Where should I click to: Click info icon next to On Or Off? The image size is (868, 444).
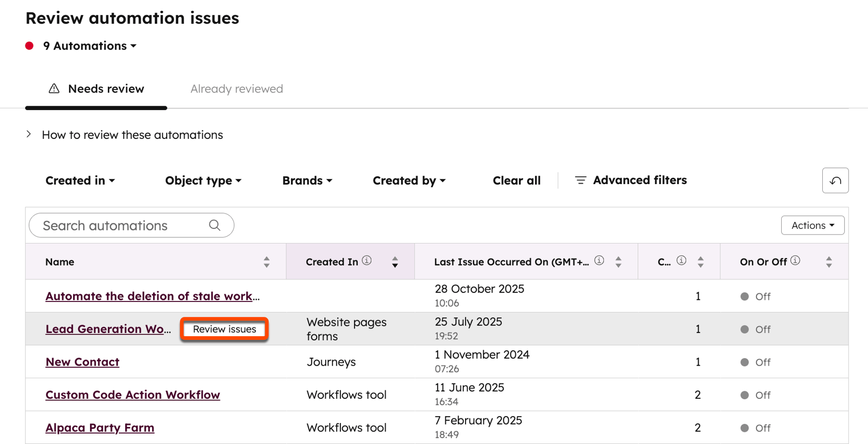point(795,260)
